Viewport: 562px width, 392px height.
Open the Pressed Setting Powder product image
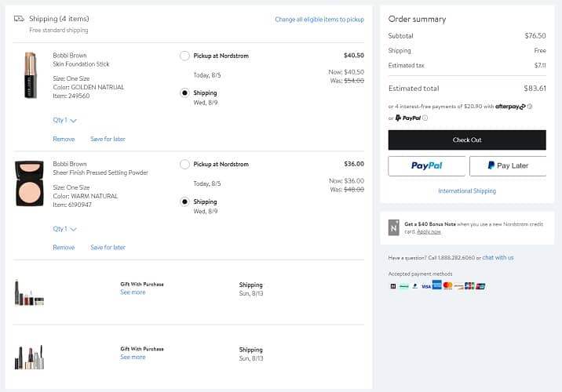point(30,183)
